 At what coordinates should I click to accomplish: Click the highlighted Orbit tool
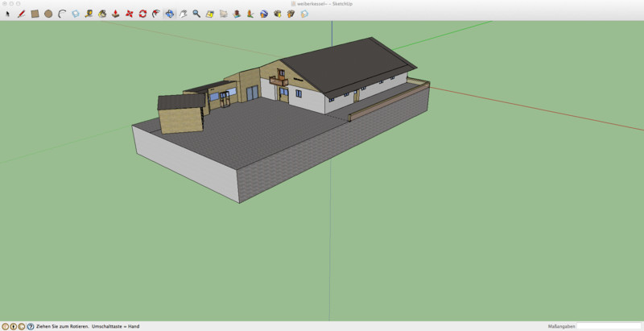coord(170,14)
